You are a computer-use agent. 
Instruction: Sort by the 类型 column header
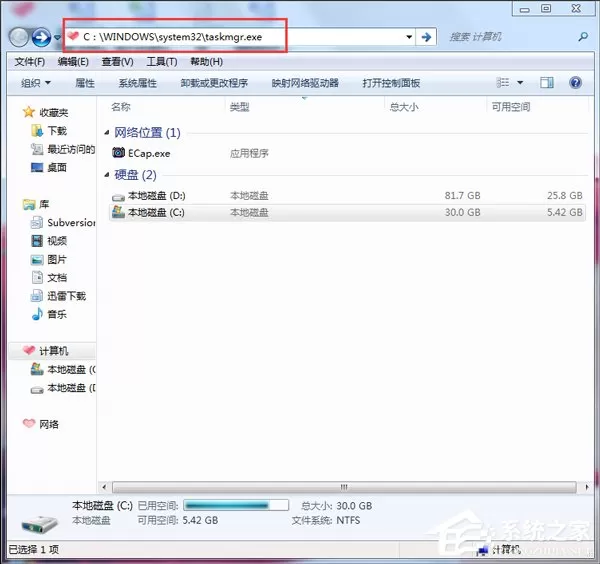pyautogui.click(x=240, y=107)
